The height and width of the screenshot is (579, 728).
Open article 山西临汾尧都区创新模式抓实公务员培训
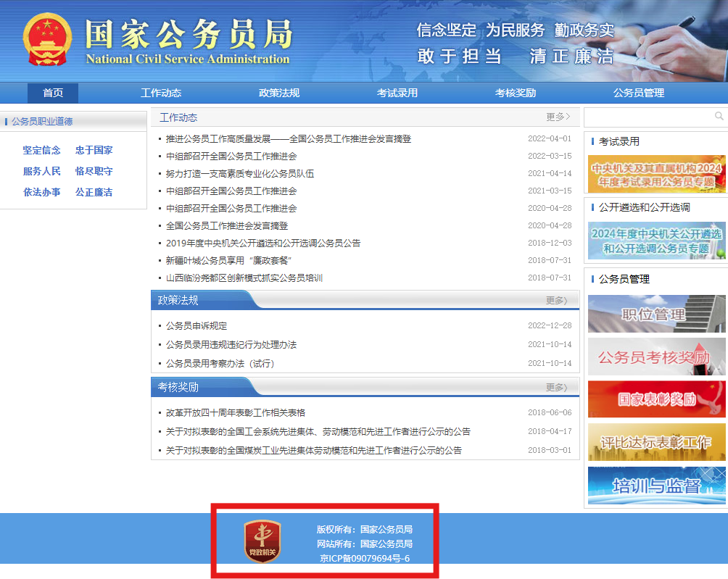[x=244, y=278]
